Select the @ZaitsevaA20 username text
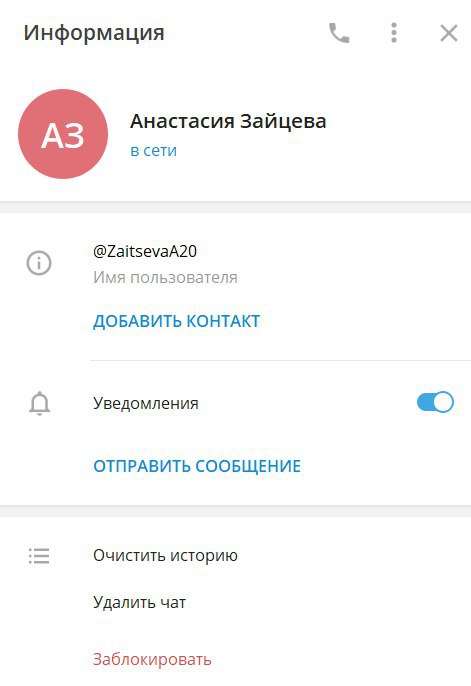This screenshot has height=686, width=471. coord(145,251)
